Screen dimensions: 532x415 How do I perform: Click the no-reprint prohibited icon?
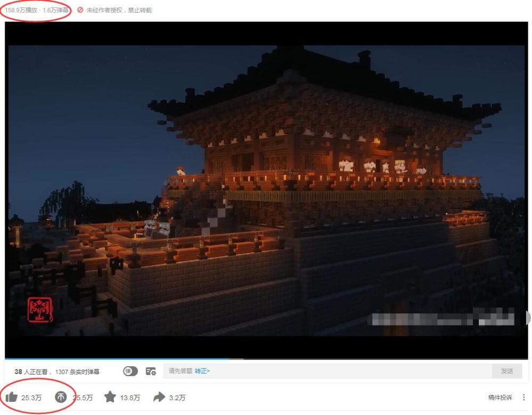[80, 10]
